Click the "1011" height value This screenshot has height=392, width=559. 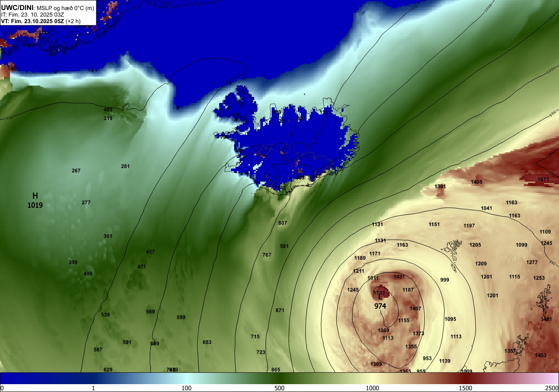pyautogui.click(x=373, y=278)
